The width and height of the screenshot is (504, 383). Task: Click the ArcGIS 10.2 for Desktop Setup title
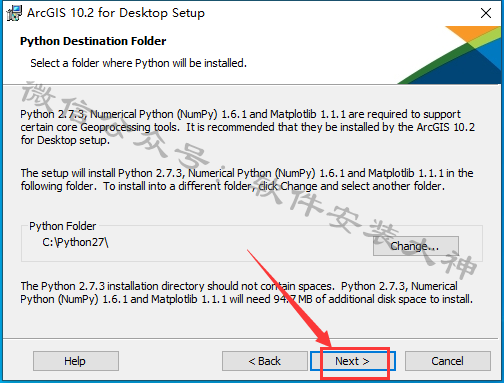tap(116, 13)
